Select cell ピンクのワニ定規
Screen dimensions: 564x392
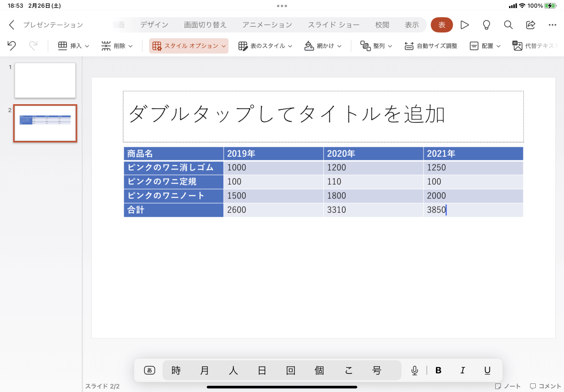tap(174, 182)
